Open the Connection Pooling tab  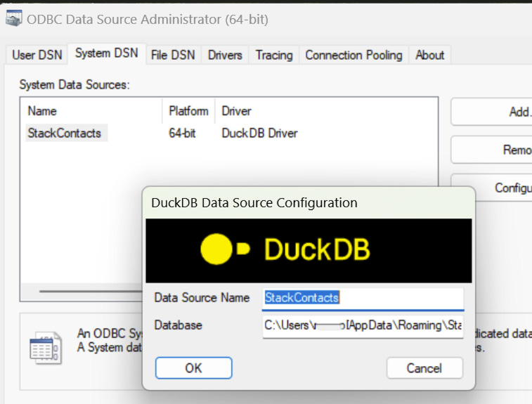354,55
